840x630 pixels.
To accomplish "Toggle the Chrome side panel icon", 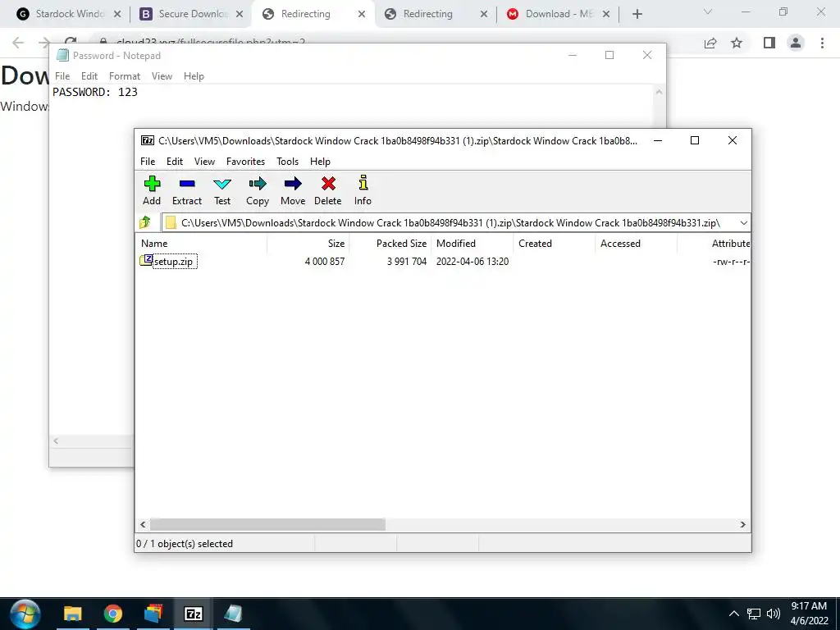I will pyautogui.click(x=769, y=43).
